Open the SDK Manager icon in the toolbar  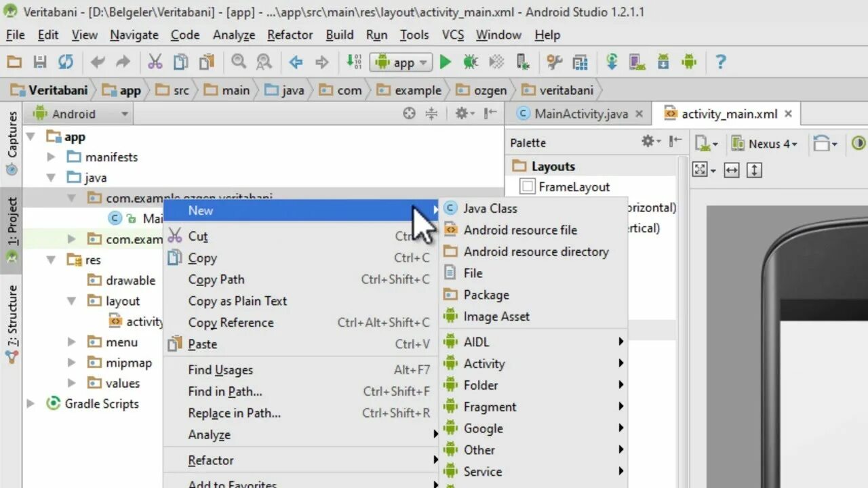663,62
